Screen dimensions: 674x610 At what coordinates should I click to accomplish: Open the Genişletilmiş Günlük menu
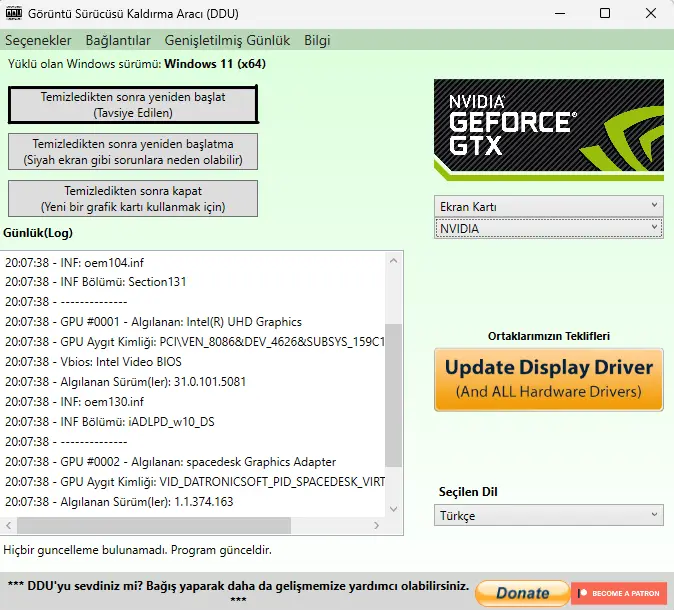[227, 40]
